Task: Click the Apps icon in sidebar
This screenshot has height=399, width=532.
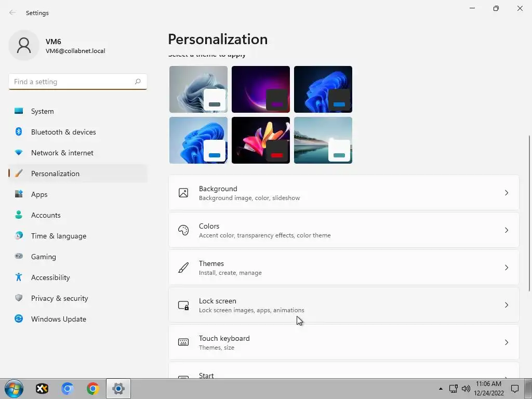Action: coord(19,194)
